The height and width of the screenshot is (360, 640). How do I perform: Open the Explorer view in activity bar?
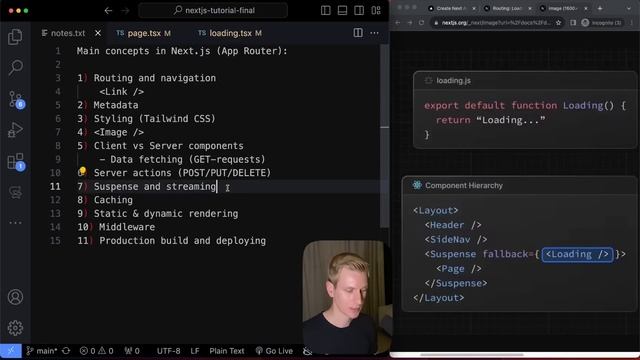tap(15, 37)
